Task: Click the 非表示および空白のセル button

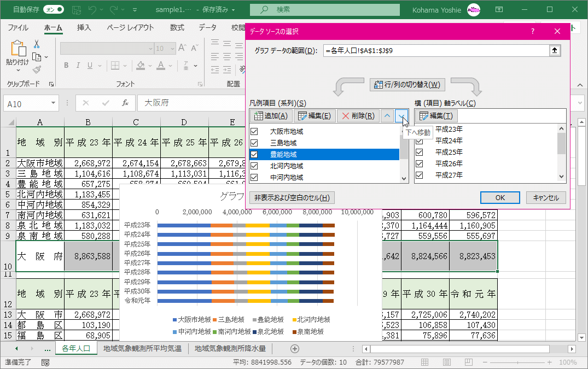Action: 292,198
